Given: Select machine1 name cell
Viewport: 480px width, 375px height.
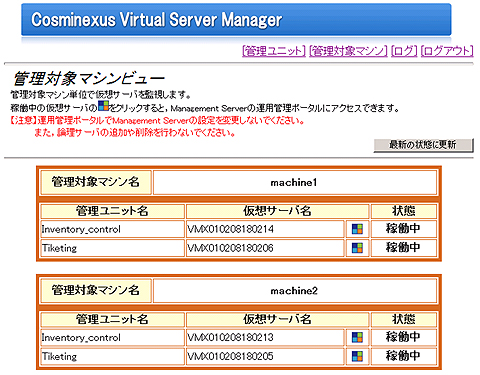Looking at the screenshot, I should (x=295, y=182).
